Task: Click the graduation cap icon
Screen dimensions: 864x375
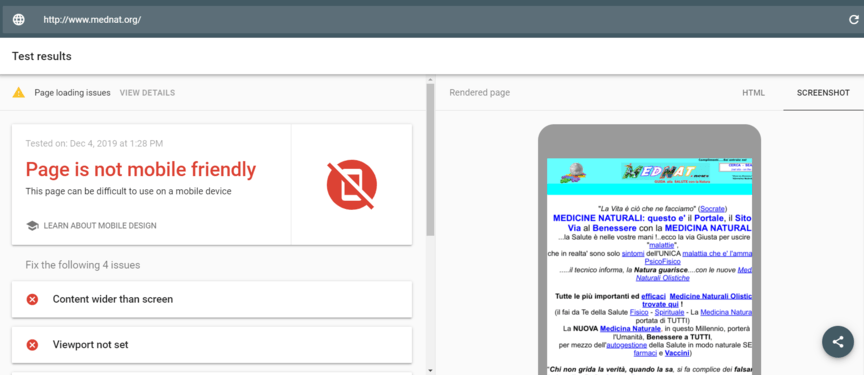Action: tap(32, 226)
